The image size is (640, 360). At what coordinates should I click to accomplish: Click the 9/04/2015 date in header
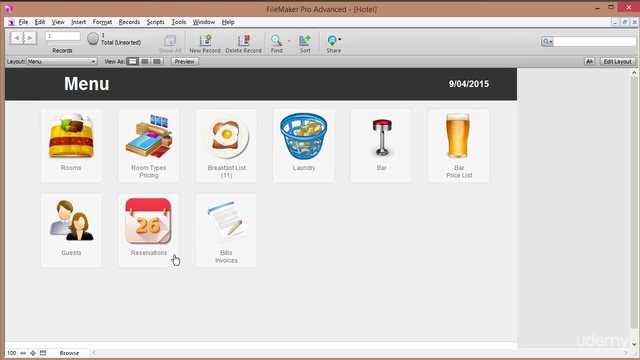pos(469,84)
